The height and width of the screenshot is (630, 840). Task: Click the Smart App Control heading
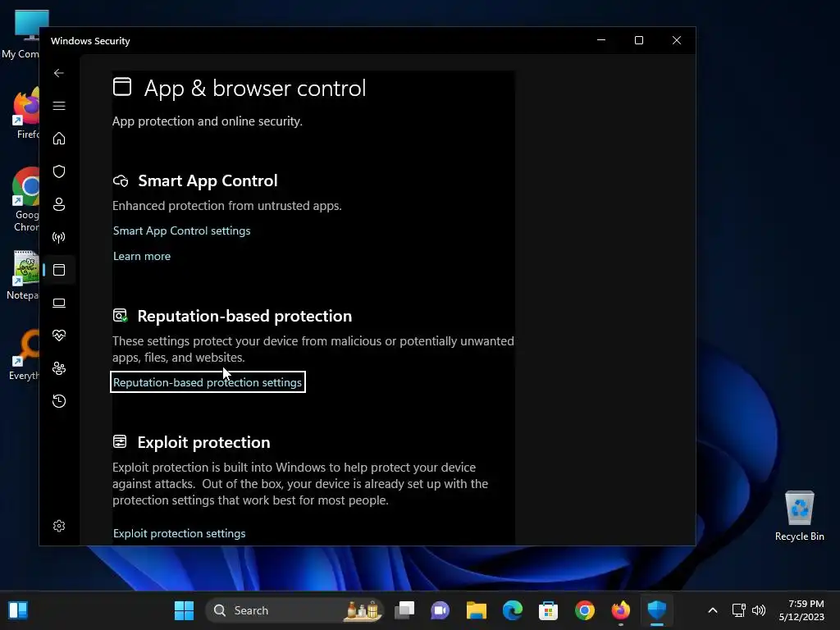(208, 181)
